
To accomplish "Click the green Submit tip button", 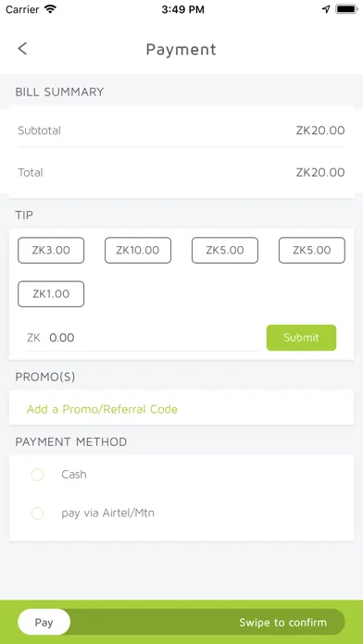I will pyautogui.click(x=301, y=338).
